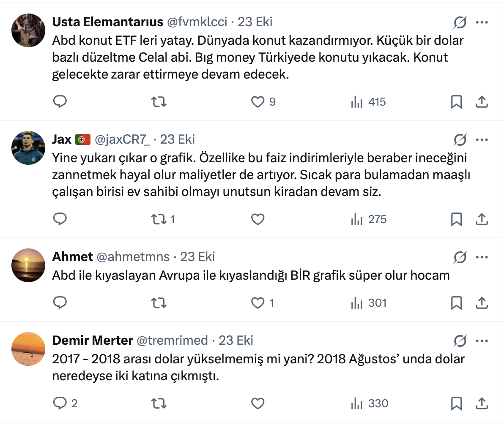Bookmark the Usta Elemantarius tweet

click(456, 102)
